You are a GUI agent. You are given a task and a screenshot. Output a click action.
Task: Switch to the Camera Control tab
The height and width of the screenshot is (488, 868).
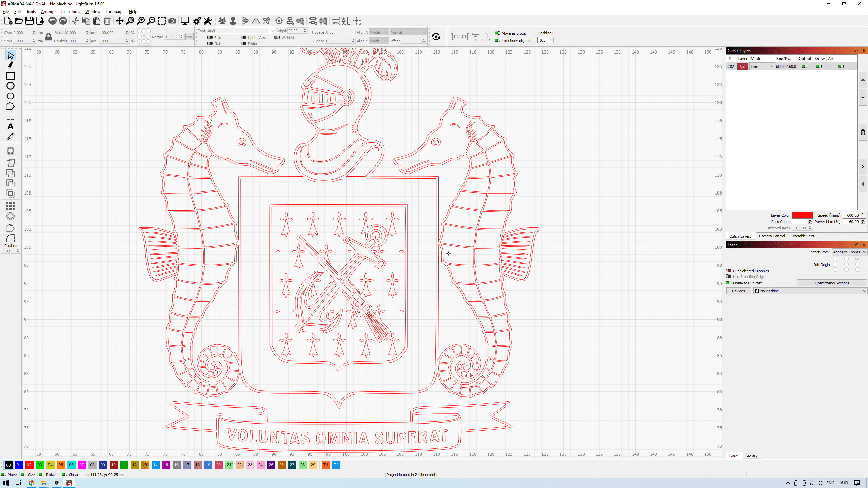tap(772, 236)
